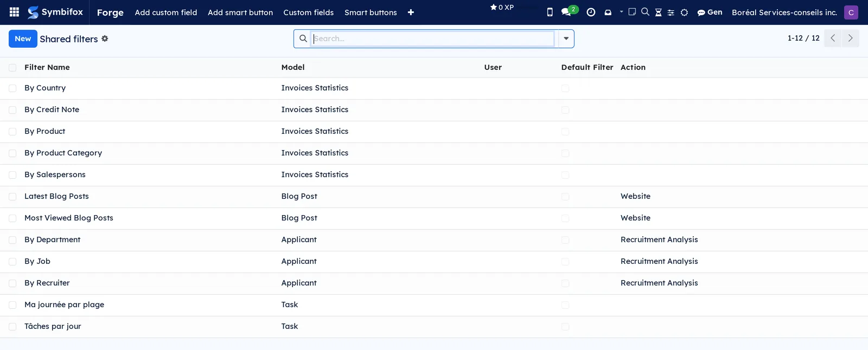Click the hourglass icon
868x350 pixels.
pos(658,12)
